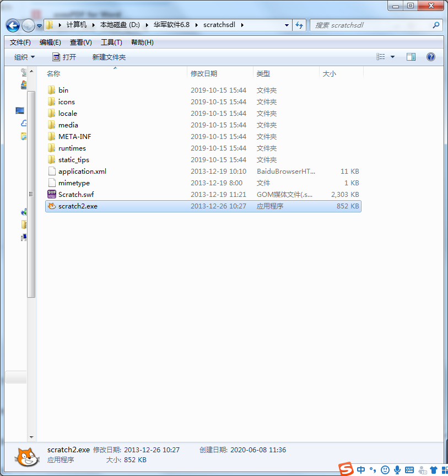Expand the arrow after 计算机 in address bar
Screen dimensions: 448x476
tap(94, 25)
